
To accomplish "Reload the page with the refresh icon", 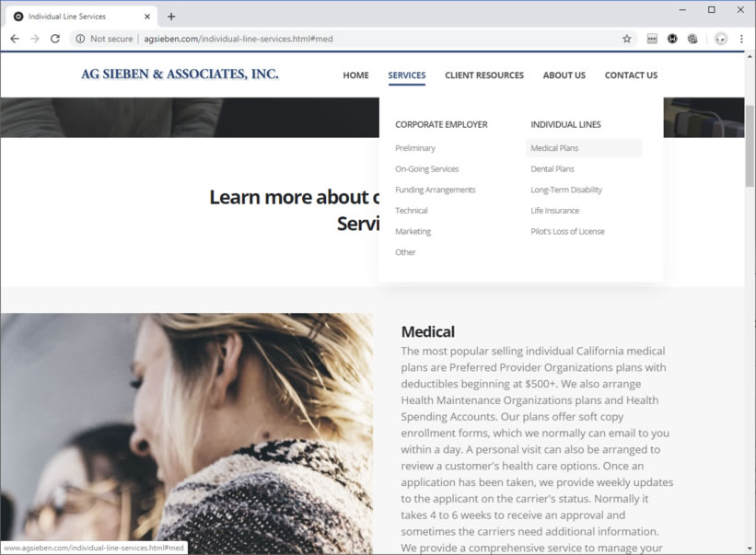I will pyautogui.click(x=55, y=39).
